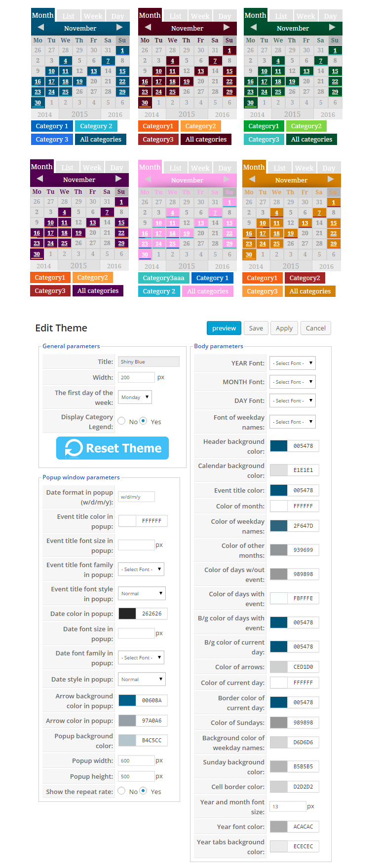Image resolution: width=379 pixels, height=868 pixels.
Task: Click the Popup width input field
Action: [136, 760]
